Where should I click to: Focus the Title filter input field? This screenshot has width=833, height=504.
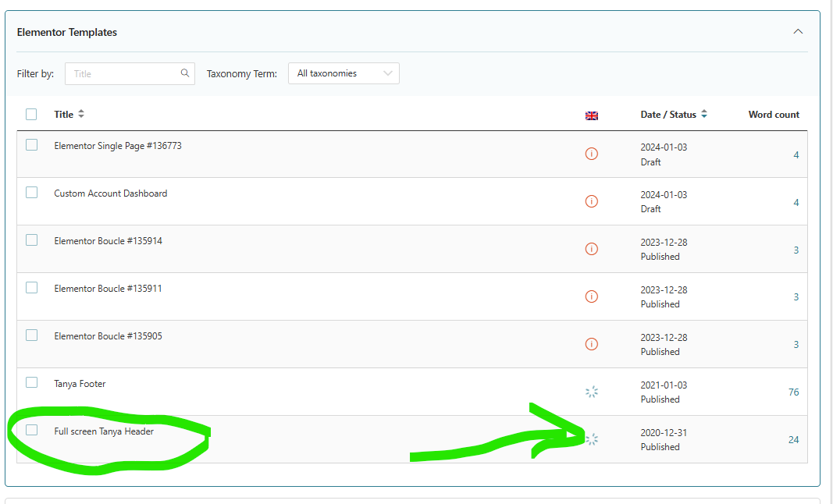pyautogui.click(x=130, y=74)
